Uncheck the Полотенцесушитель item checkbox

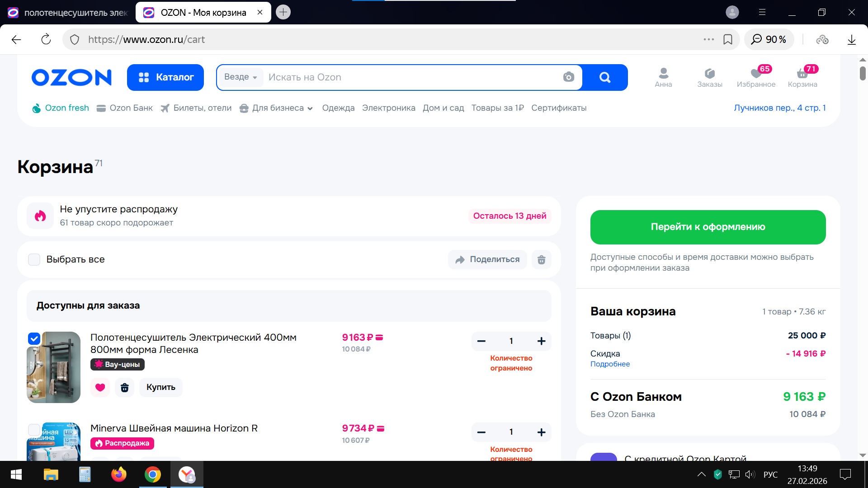click(x=34, y=338)
